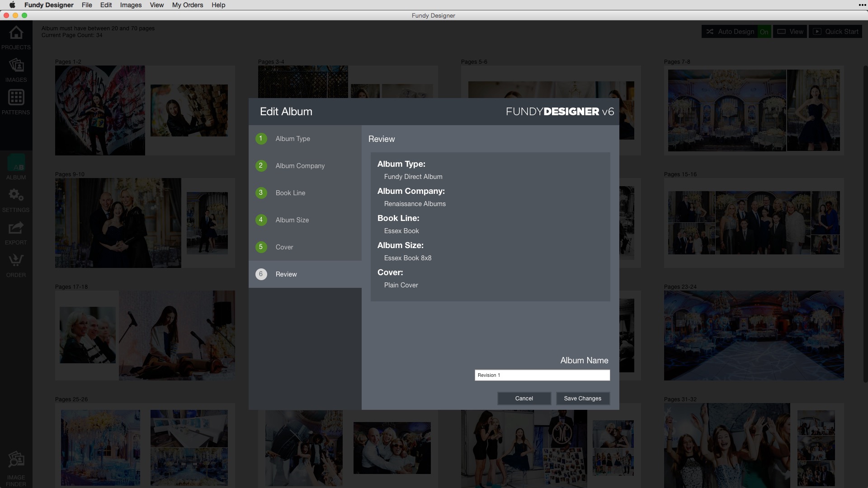Image resolution: width=868 pixels, height=488 pixels.
Task: Select the Pages 15-16 spread thumbnail
Action: tap(754, 223)
